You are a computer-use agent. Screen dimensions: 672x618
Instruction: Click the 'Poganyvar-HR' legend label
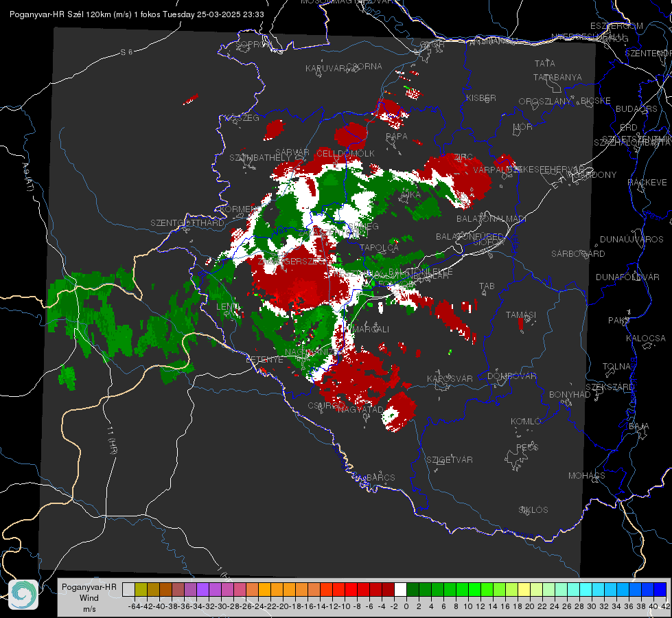click(89, 587)
